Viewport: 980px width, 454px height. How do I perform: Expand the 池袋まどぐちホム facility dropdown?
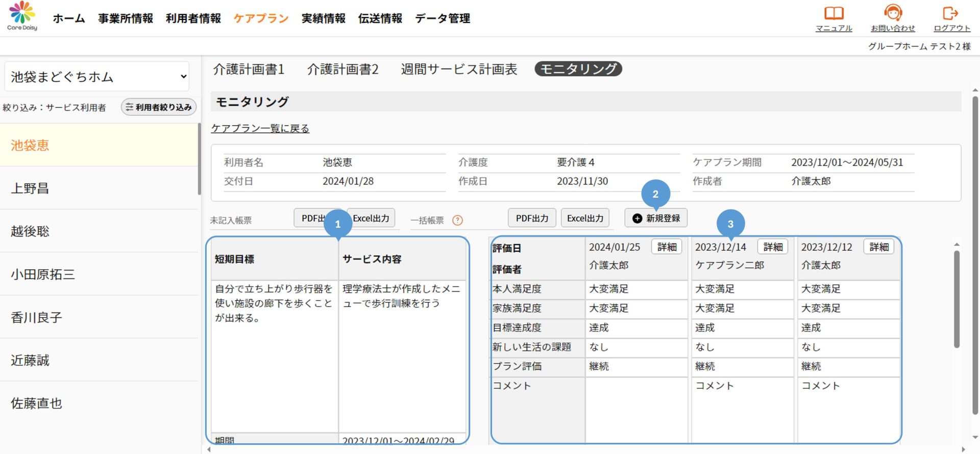[x=97, y=77]
